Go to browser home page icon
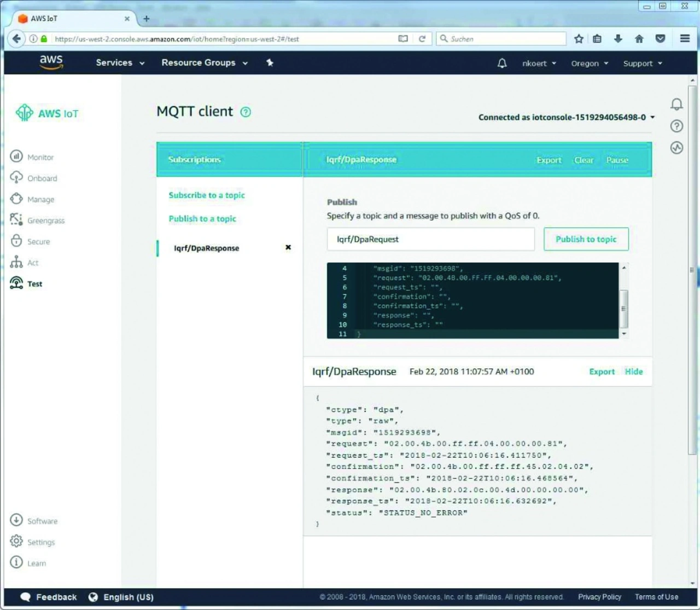This screenshot has height=610, width=700. point(639,39)
